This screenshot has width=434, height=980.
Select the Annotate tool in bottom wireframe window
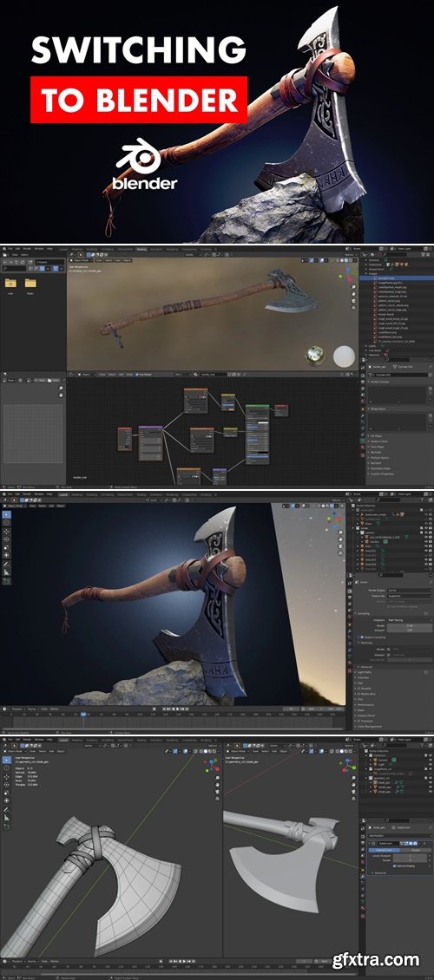tap(6, 808)
